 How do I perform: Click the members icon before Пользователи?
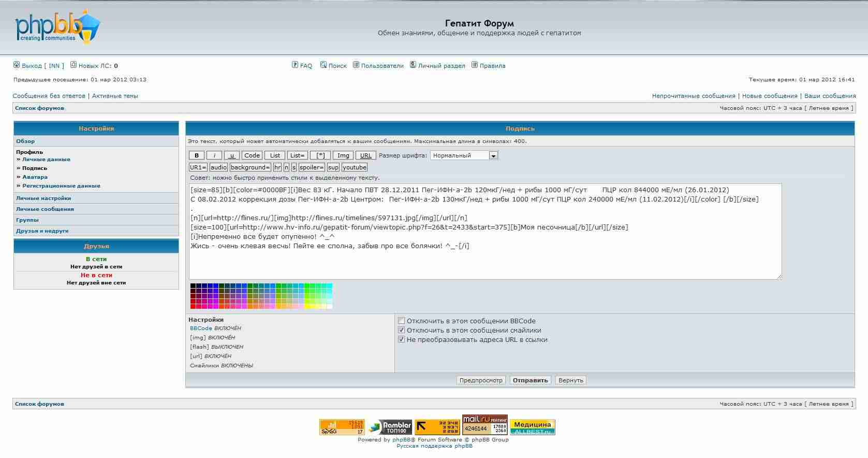(x=356, y=65)
